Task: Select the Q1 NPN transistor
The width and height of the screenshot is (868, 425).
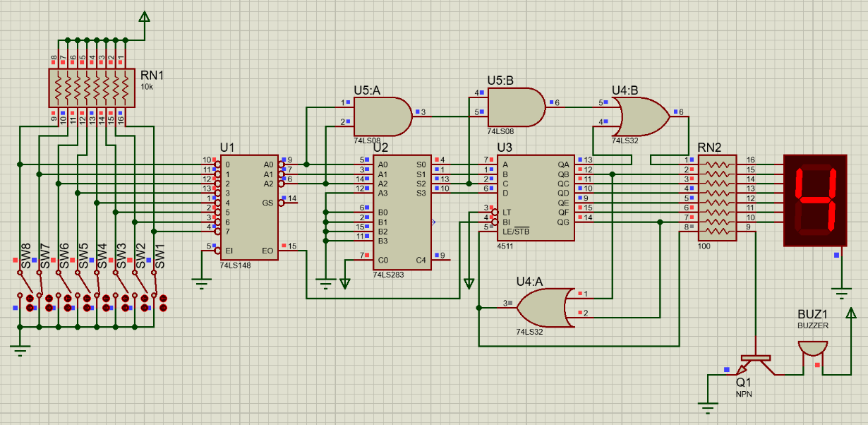Action: (754, 364)
